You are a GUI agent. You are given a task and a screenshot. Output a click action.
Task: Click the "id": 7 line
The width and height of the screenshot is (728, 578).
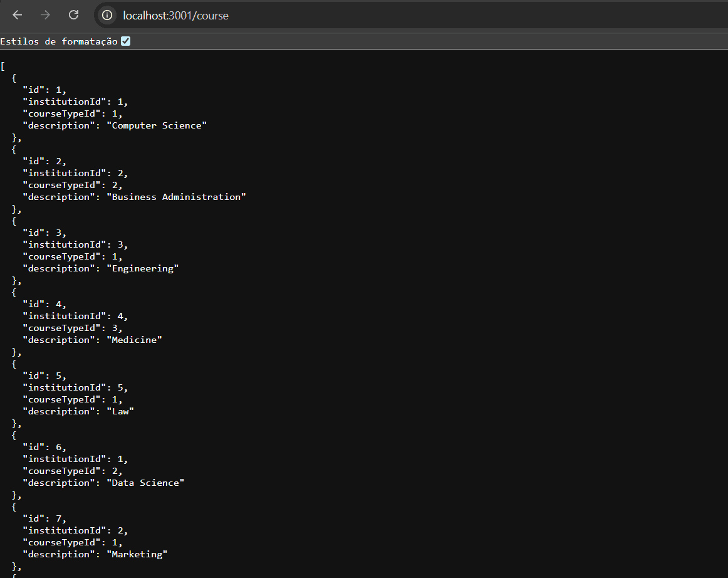44,519
